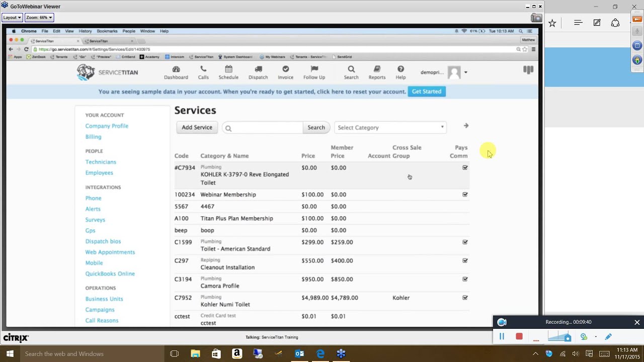Click the Chrome address bar URL
Viewport: 644px width, 362px height.
(x=94, y=49)
